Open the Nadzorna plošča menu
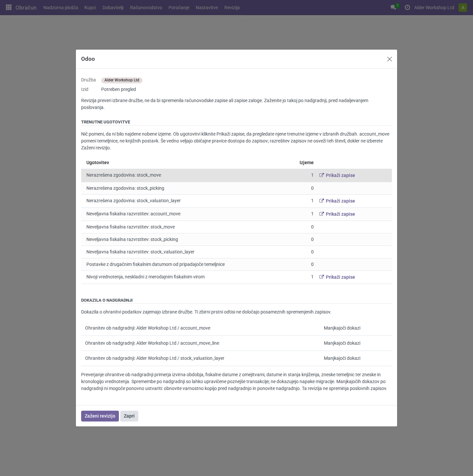Viewport: 473px width, 476px height. coord(61,8)
